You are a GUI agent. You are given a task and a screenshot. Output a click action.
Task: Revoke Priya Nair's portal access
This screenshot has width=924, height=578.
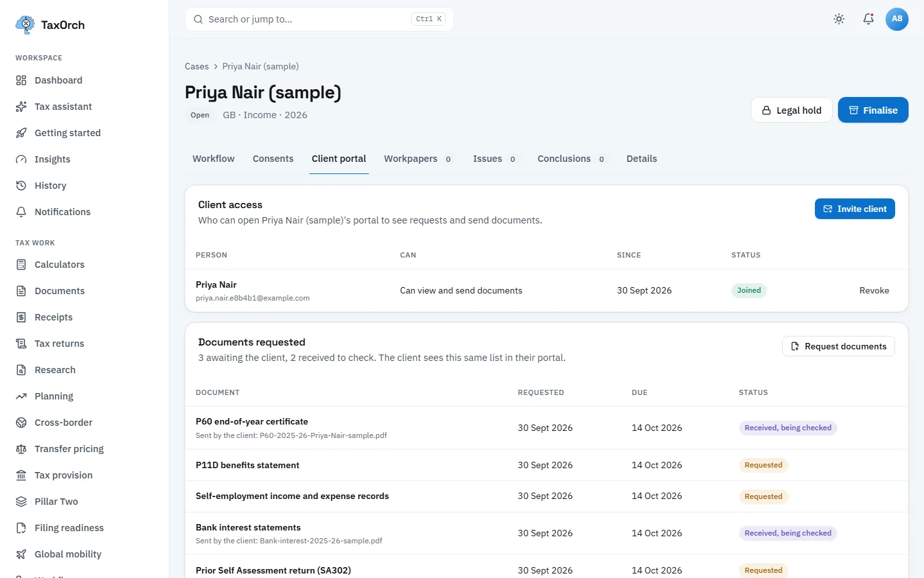coord(874,291)
